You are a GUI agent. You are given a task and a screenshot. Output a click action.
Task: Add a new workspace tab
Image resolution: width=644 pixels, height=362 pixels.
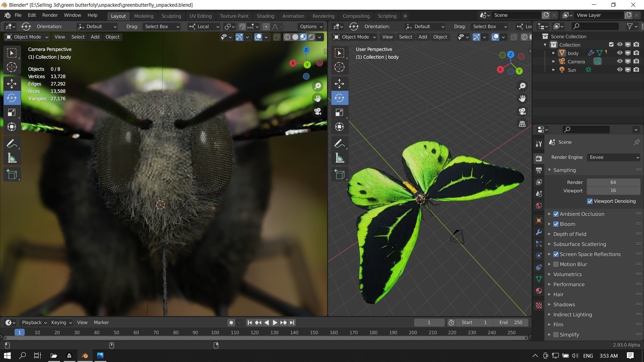pyautogui.click(x=405, y=16)
